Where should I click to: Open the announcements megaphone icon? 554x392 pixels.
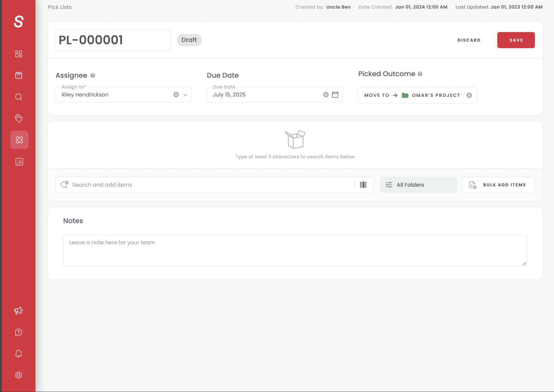[x=18, y=311]
